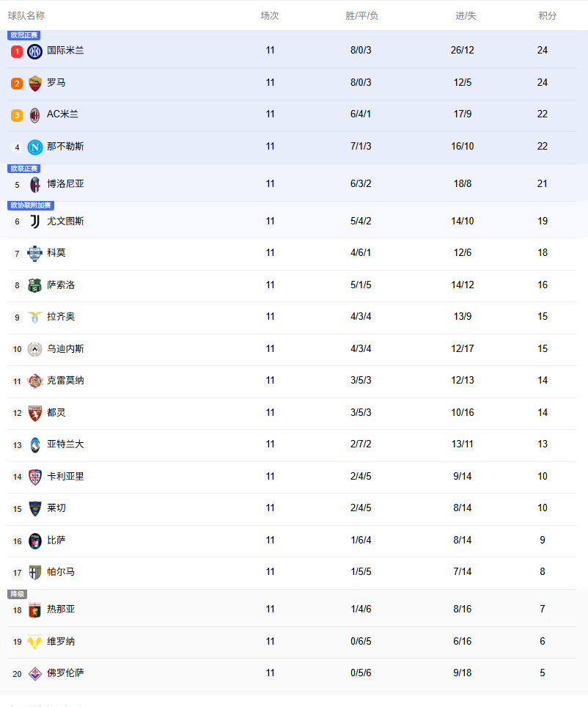Click the Genoa club crest
The width and height of the screenshot is (588, 707).
pos(35,609)
